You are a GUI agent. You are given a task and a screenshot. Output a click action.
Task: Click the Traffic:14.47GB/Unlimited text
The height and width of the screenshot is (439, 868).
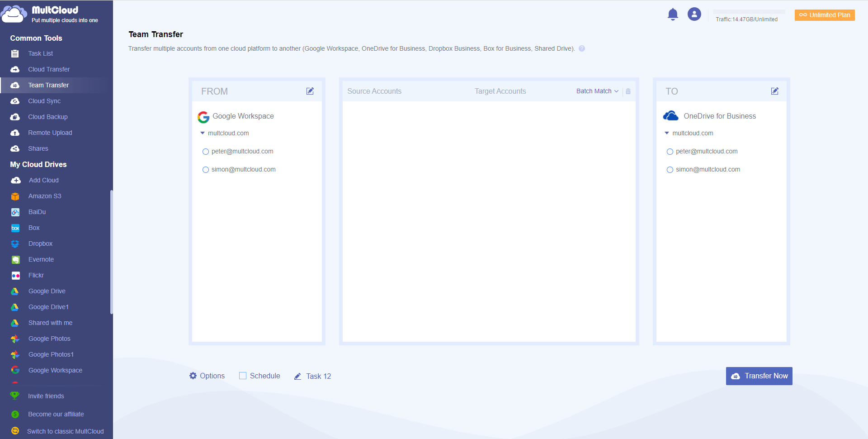[x=747, y=19]
